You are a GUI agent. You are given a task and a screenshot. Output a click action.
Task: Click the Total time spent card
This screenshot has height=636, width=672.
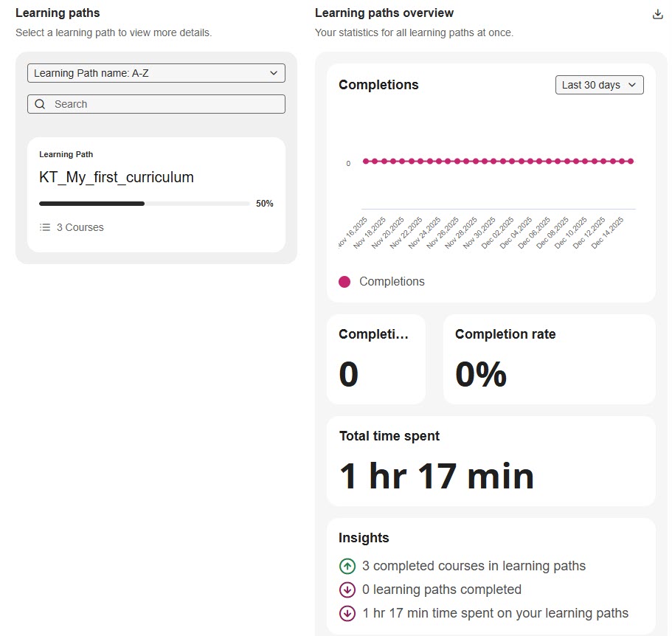tap(491, 461)
